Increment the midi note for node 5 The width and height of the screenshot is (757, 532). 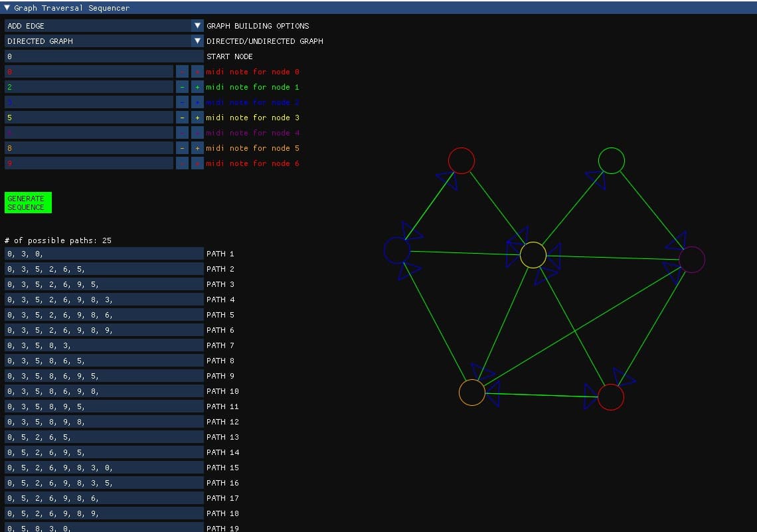197,147
